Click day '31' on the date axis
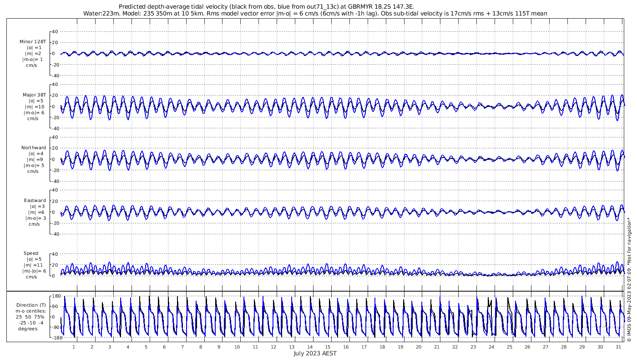 click(x=618, y=347)
